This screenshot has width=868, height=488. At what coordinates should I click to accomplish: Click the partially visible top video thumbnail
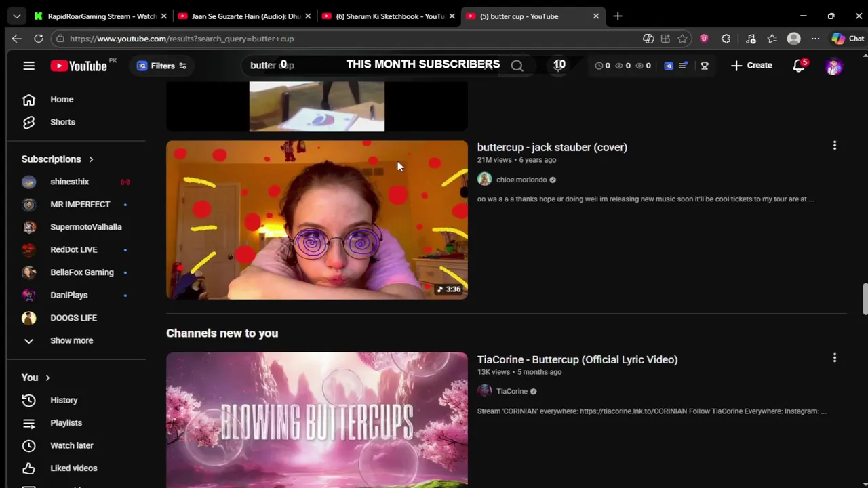317,106
